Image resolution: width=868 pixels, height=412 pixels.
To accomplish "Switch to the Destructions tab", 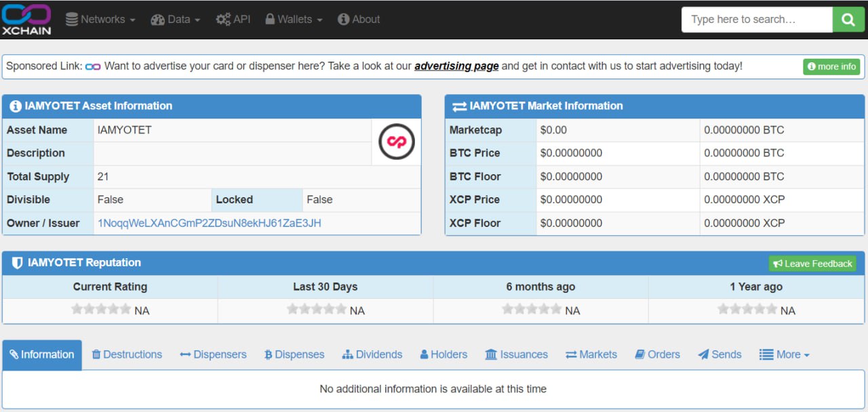I will point(127,354).
